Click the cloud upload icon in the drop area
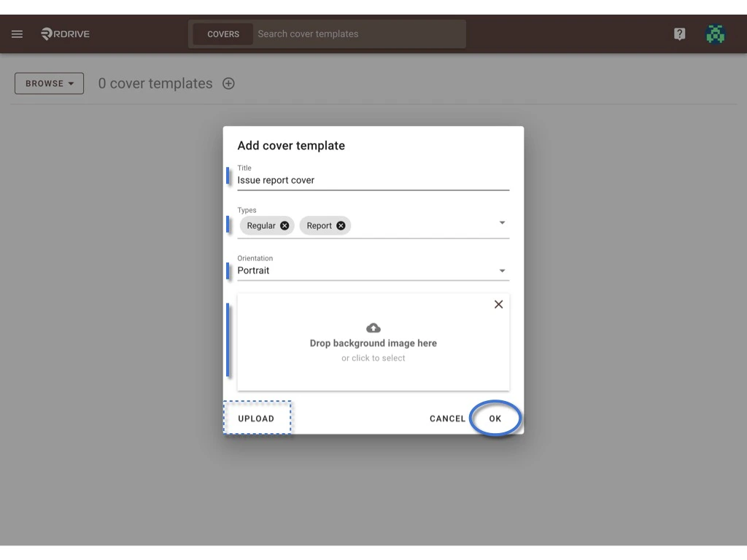Viewport: 747px width, 560px height. point(373,327)
